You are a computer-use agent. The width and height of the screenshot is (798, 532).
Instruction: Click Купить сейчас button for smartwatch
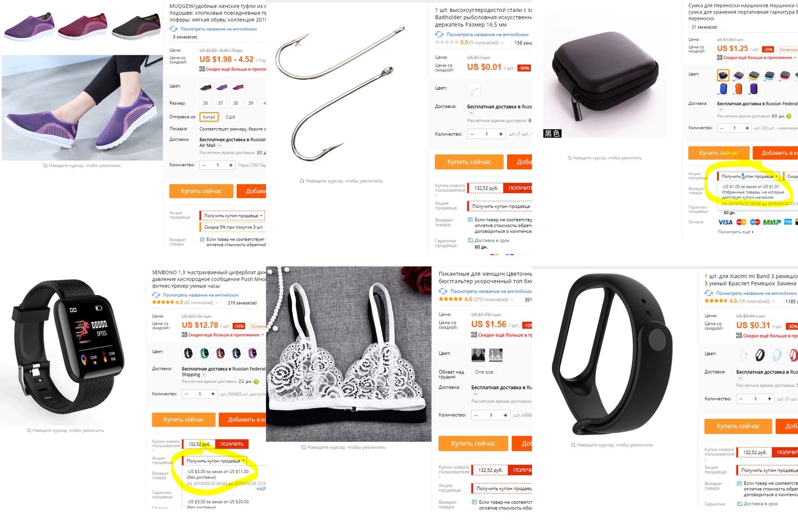pyautogui.click(x=184, y=419)
